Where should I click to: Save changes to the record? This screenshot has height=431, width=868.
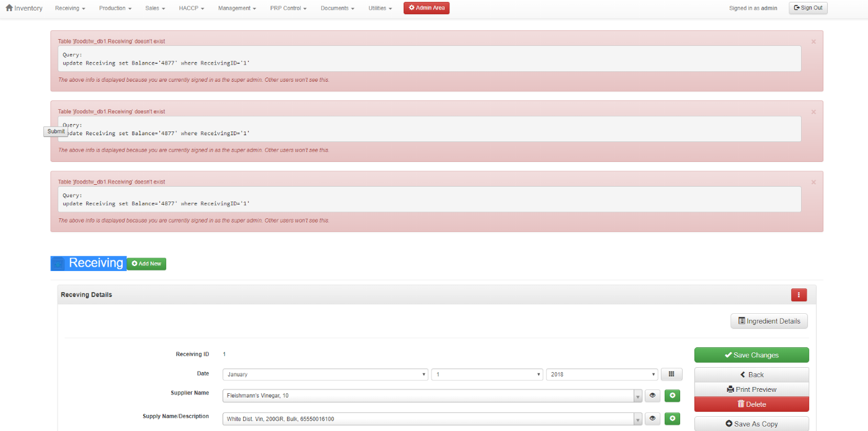751,355
